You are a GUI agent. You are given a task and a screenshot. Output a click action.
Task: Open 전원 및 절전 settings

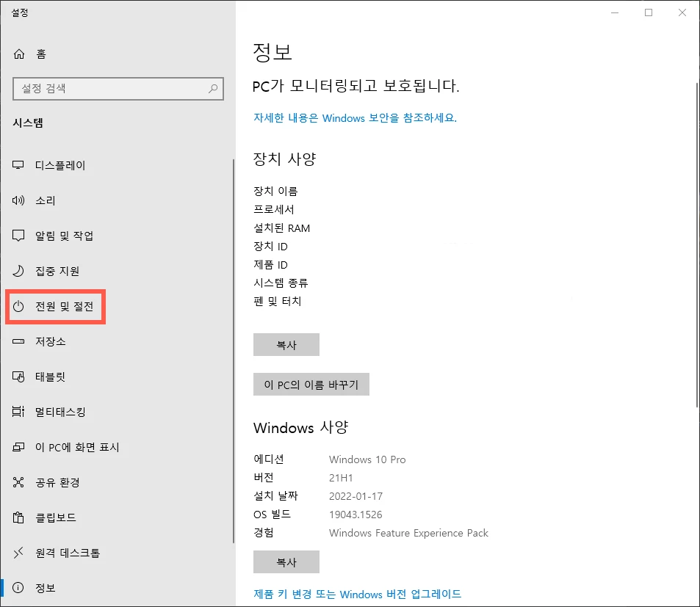pyautogui.click(x=117, y=306)
